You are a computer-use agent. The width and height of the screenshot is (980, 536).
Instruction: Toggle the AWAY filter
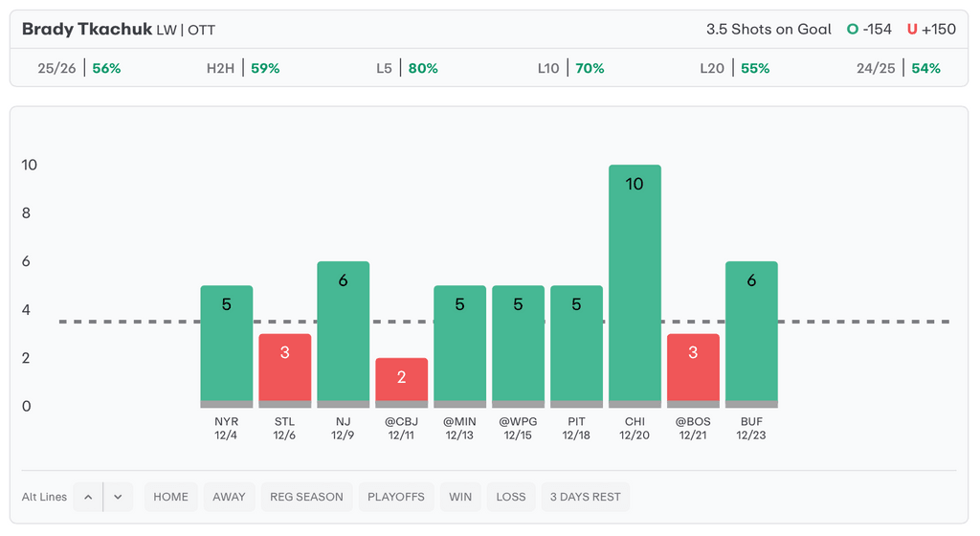229,497
